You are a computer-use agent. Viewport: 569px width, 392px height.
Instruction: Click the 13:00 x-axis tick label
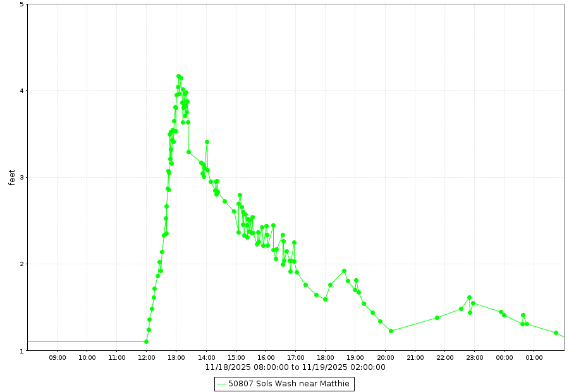tap(176, 357)
